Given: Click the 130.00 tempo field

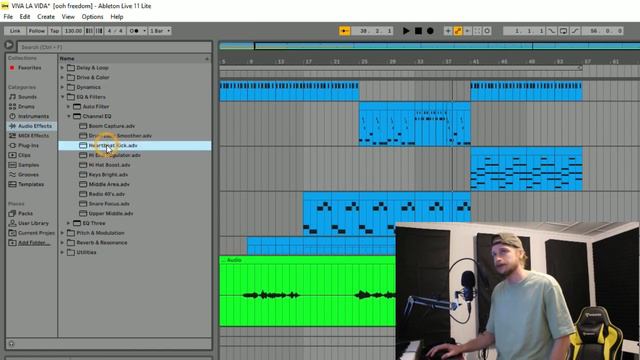Looking at the screenshot, I should (73, 31).
